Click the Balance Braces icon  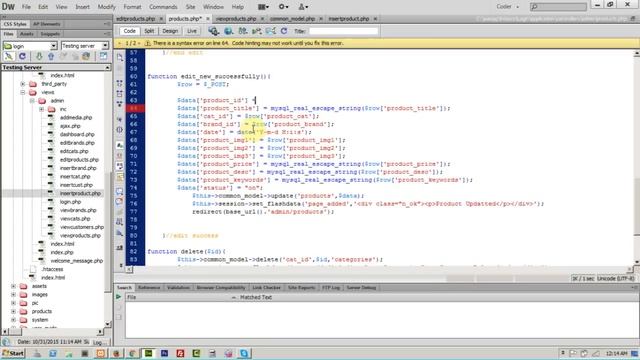pyautogui.click(x=120, y=130)
